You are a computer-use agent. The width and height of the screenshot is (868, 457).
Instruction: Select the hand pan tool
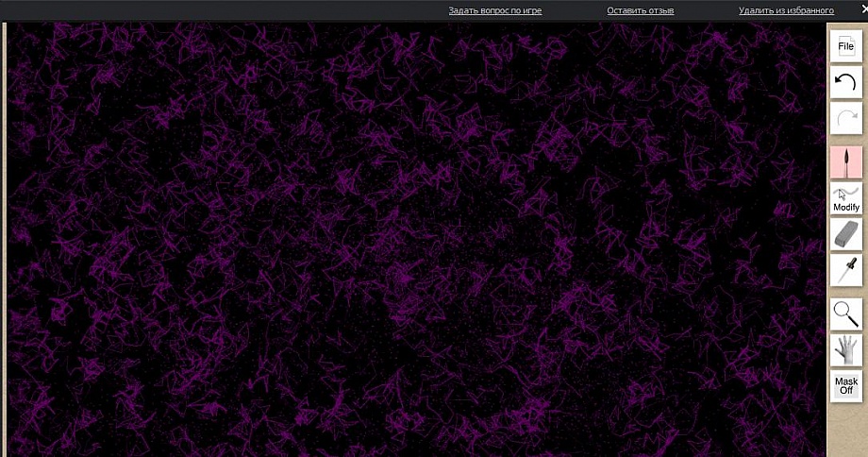click(846, 350)
